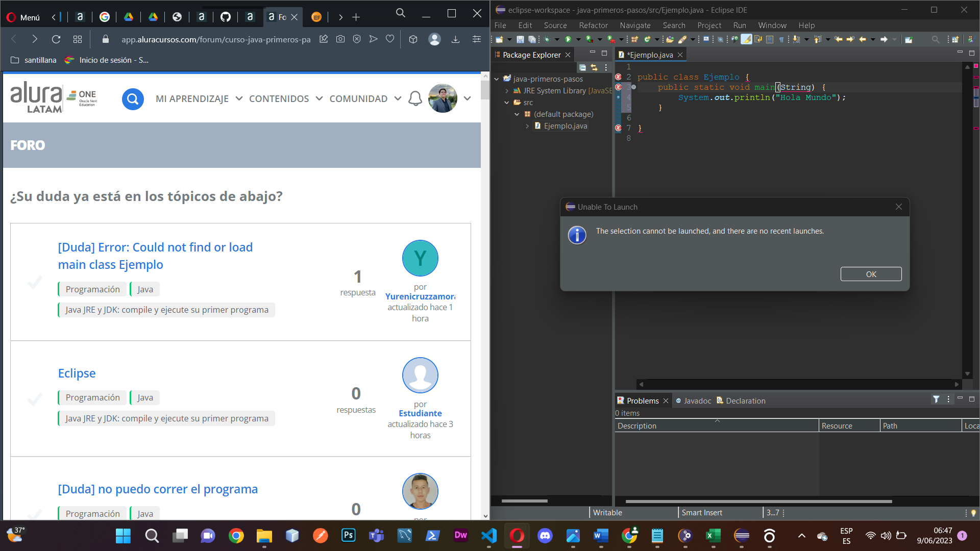Open 'Inicio de sesión' bookmark
Viewport: 980px width, 551px height.
pos(107,60)
